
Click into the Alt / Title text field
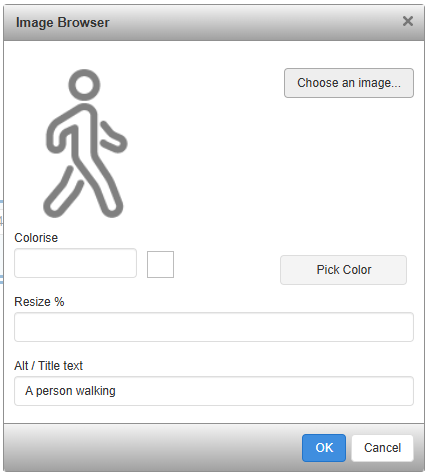pyautogui.click(x=214, y=391)
